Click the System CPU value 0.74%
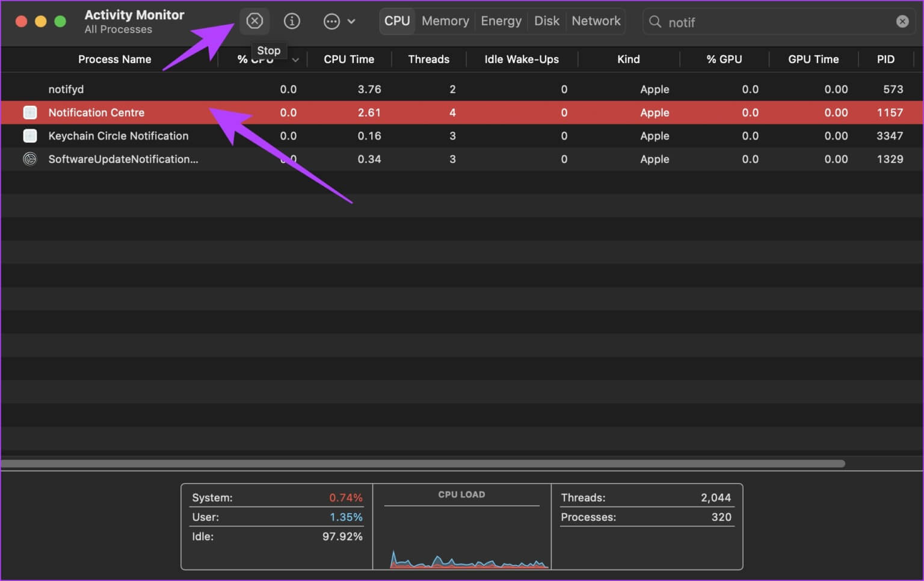This screenshot has height=581, width=924. 345,498
